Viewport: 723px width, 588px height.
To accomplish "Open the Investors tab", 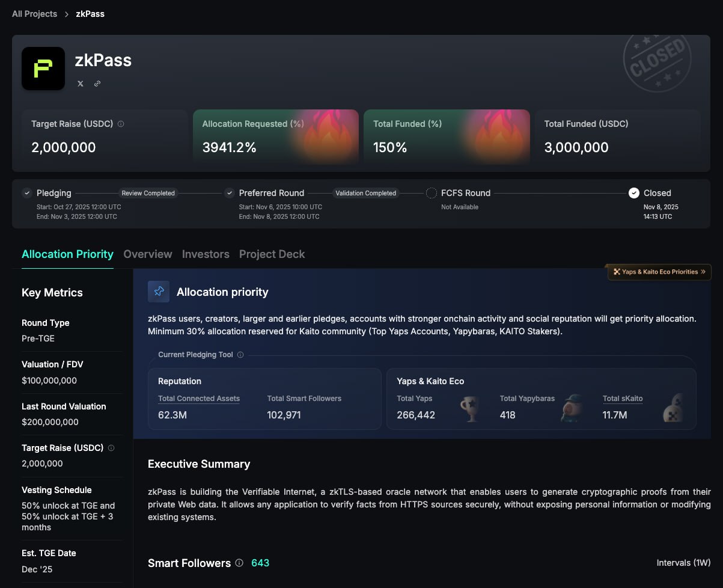I will [206, 254].
